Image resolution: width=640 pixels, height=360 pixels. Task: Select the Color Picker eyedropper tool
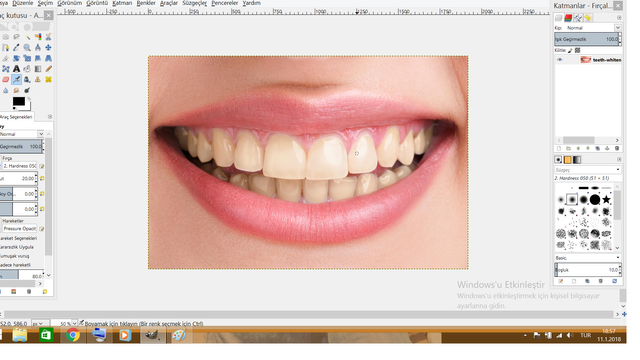point(16,47)
